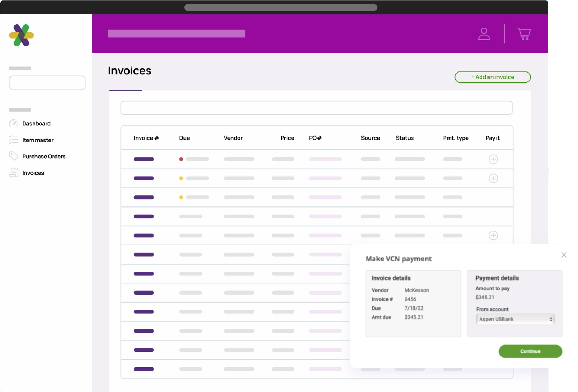Click the Invoices receipt icon
The height and width of the screenshot is (392, 578).
[14, 173]
